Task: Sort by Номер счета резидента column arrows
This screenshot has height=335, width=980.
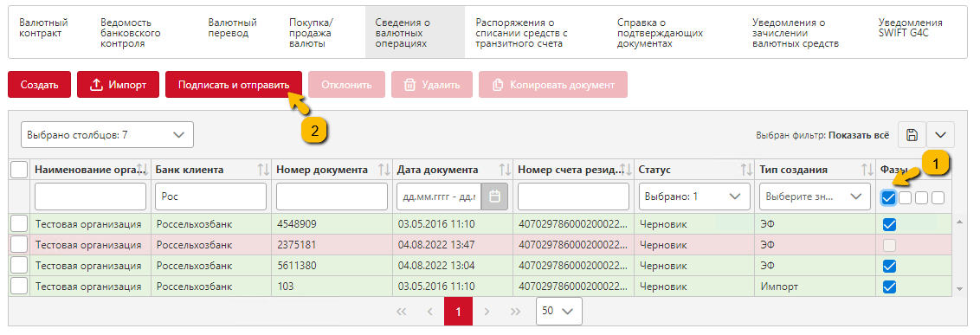Action: [x=625, y=170]
